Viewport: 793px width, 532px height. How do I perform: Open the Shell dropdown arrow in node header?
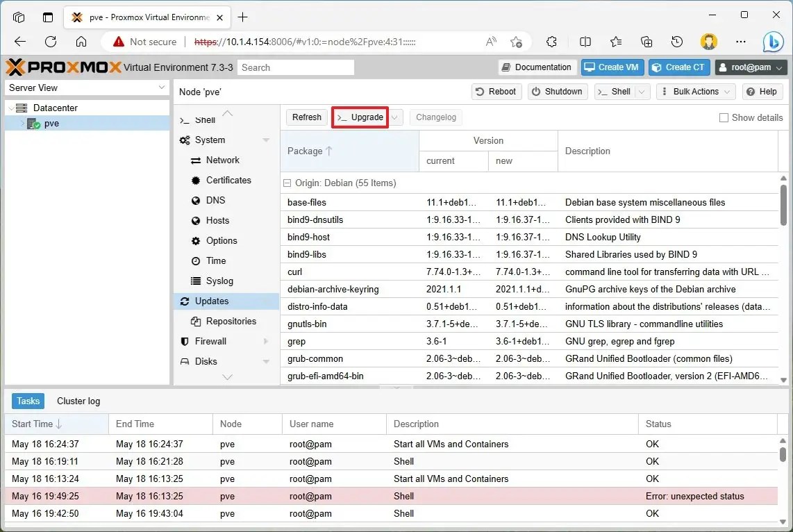pyautogui.click(x=642, y=92)
